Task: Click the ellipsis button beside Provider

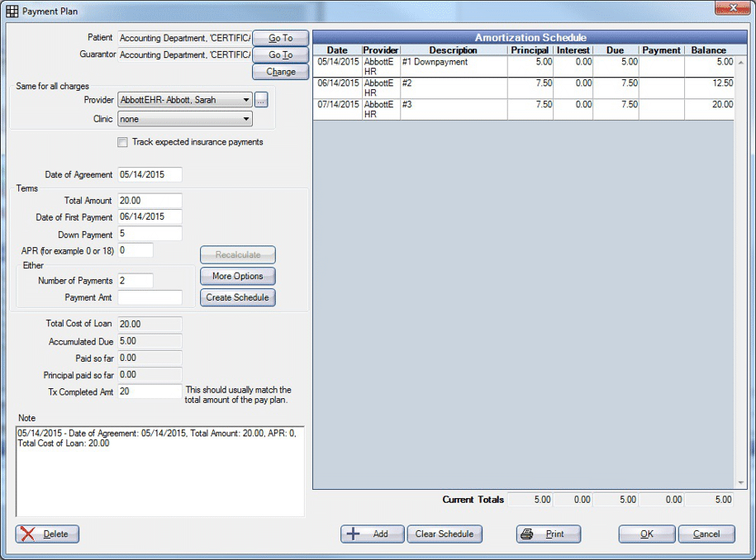Action: click(261, 100)
